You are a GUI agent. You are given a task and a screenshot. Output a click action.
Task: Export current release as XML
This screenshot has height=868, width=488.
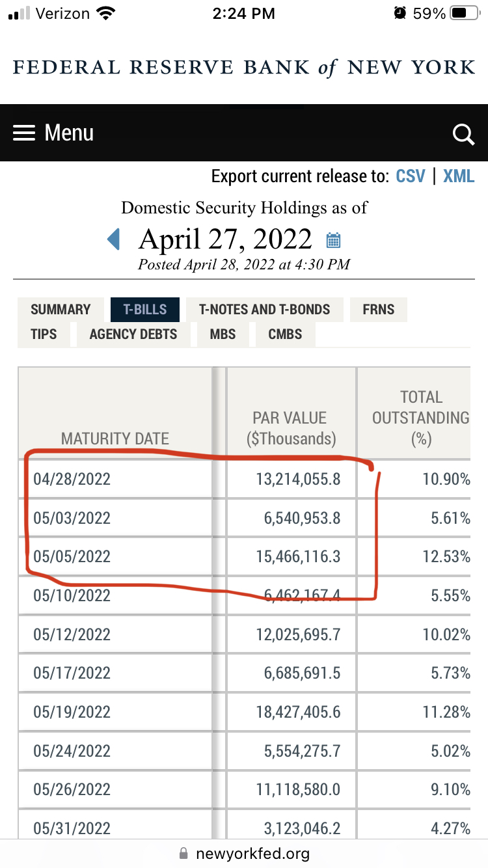459,176
